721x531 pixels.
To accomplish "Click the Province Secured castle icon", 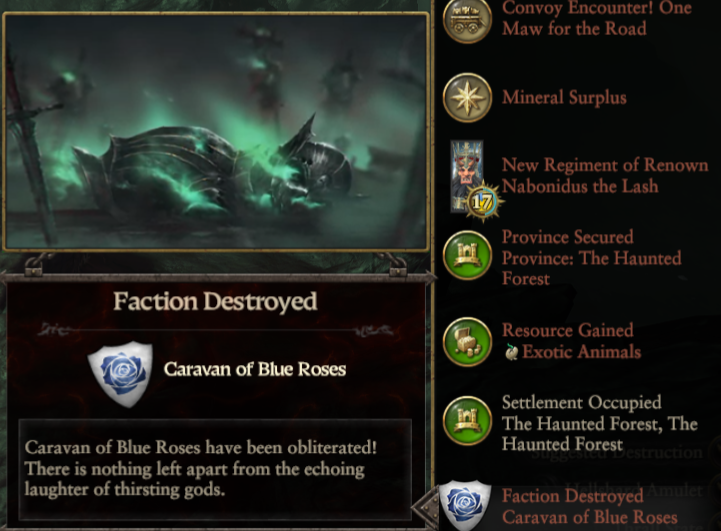I will click(467, 255).
